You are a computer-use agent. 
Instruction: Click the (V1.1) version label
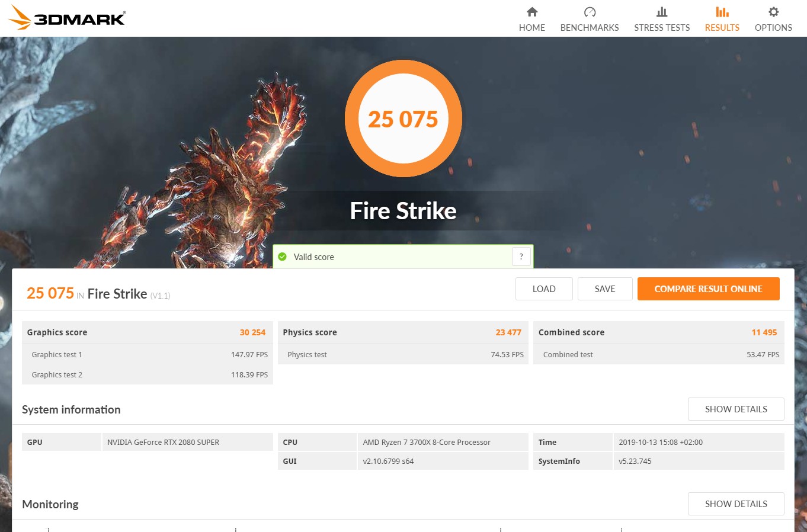160,296
